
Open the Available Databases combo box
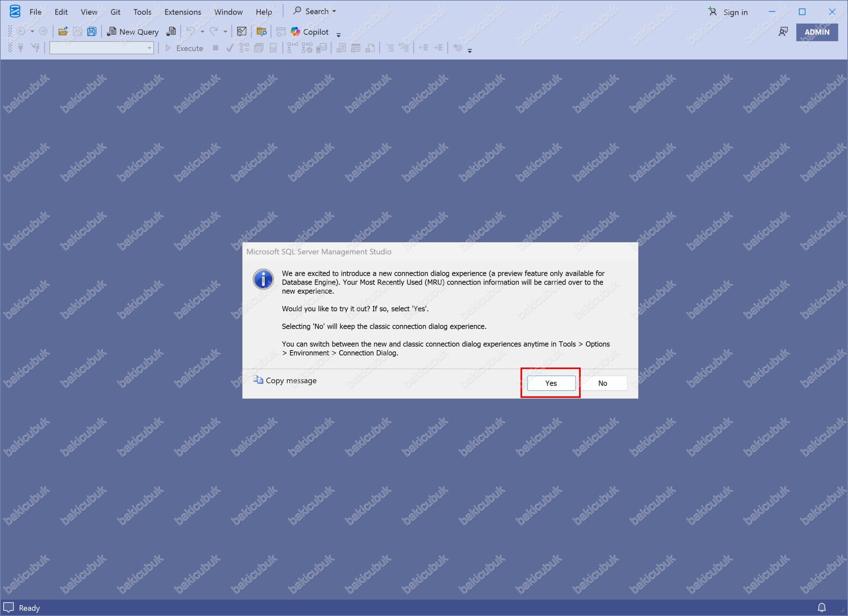(102, 48)
